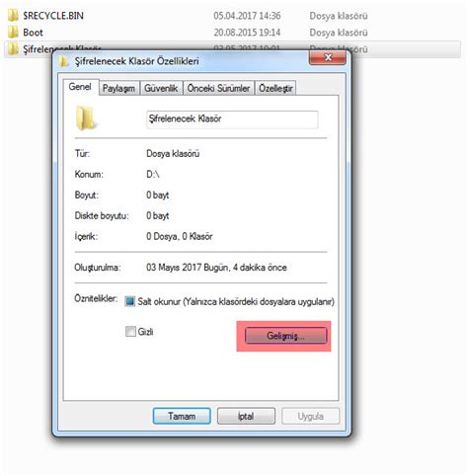Close the properties dialog with X
This screenshot has width=468, height=476.
[328, 57]
